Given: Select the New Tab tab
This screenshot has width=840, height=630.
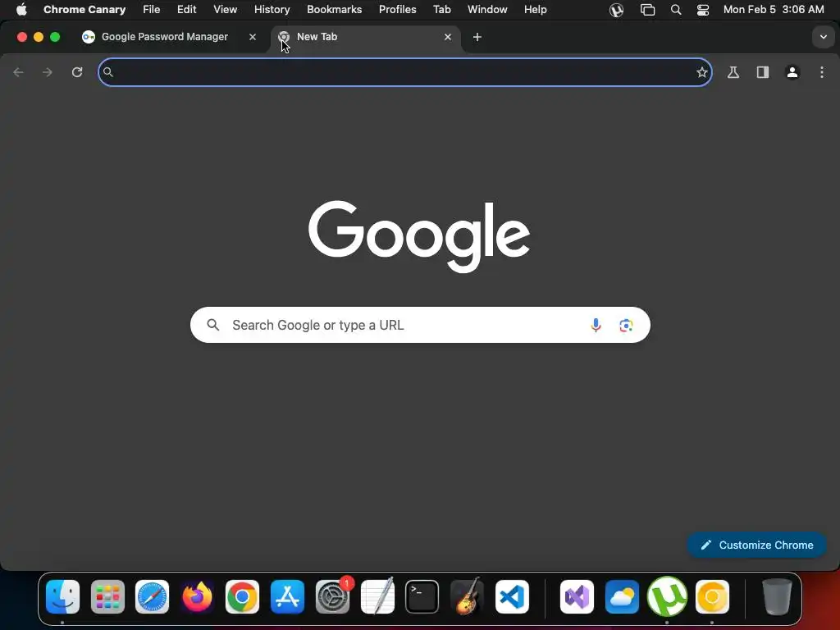Looking at the screenshot, I should pyautogui.click(x=364, y=37).
